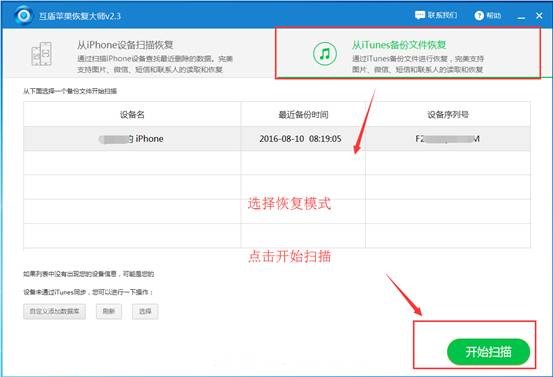This screenshot has width=553, height=377.
Task: Click the 2016-08-10 08:19:05 backup time cell
Action: coord(300,139)
